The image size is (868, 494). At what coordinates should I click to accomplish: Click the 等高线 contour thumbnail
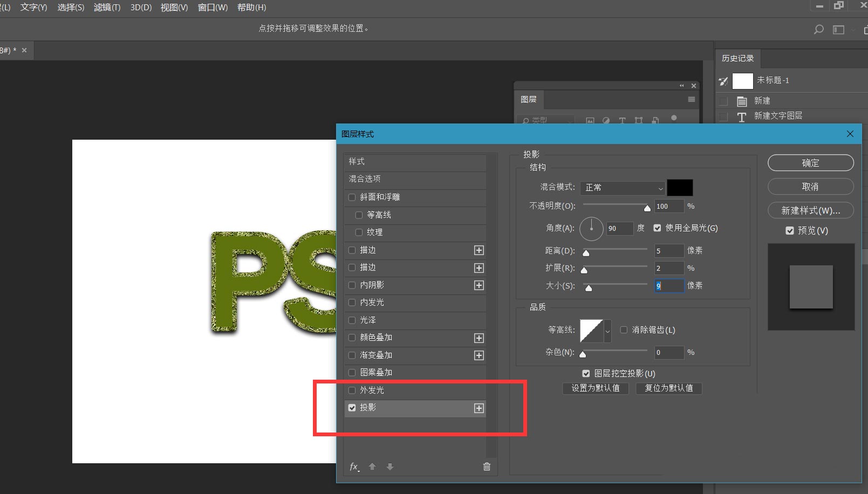(x=592, y=331)
